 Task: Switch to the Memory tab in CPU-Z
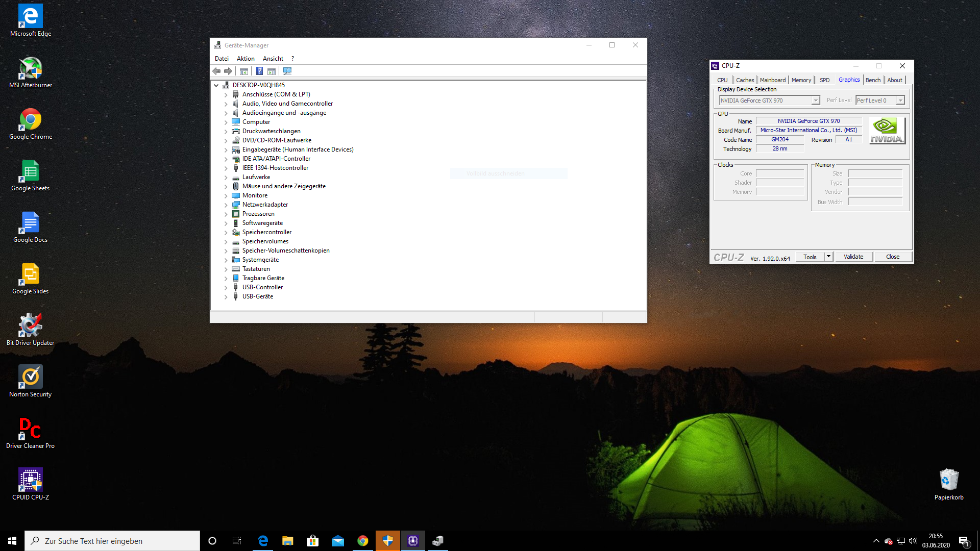(x=801, y=80)
